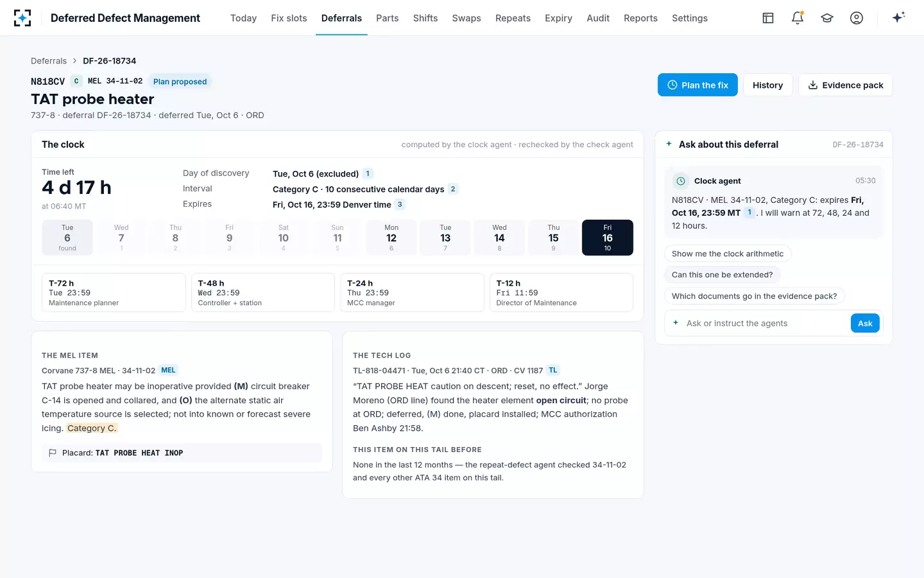Click the Plan the fix button

tap(697, 85)
